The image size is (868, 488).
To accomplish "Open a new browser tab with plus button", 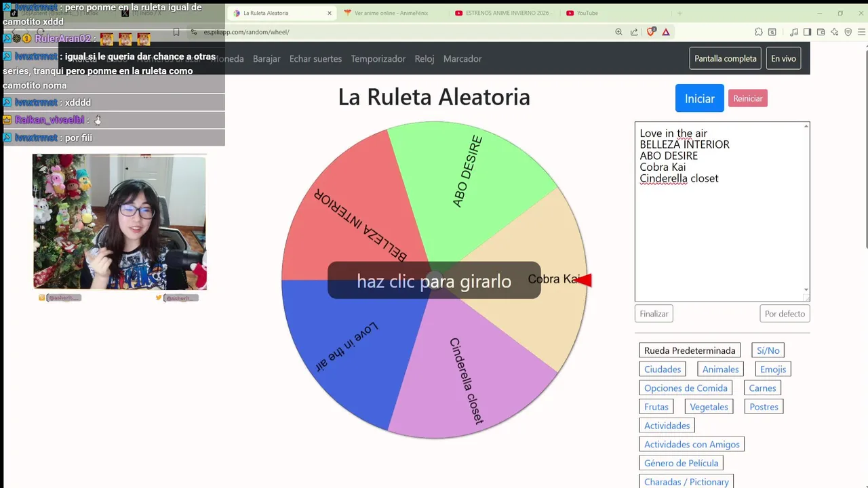I will (x=679, y=13).
